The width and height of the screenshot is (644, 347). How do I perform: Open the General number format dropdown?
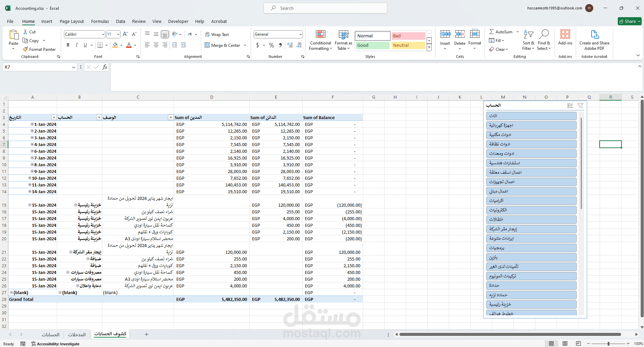[x=300, y=34]
